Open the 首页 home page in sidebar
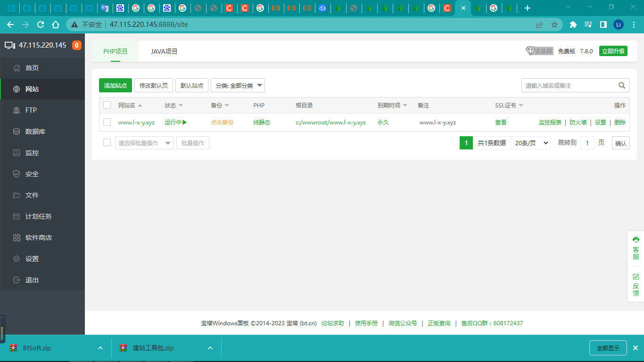Screen dimensions: 644x362 (42, 68)
